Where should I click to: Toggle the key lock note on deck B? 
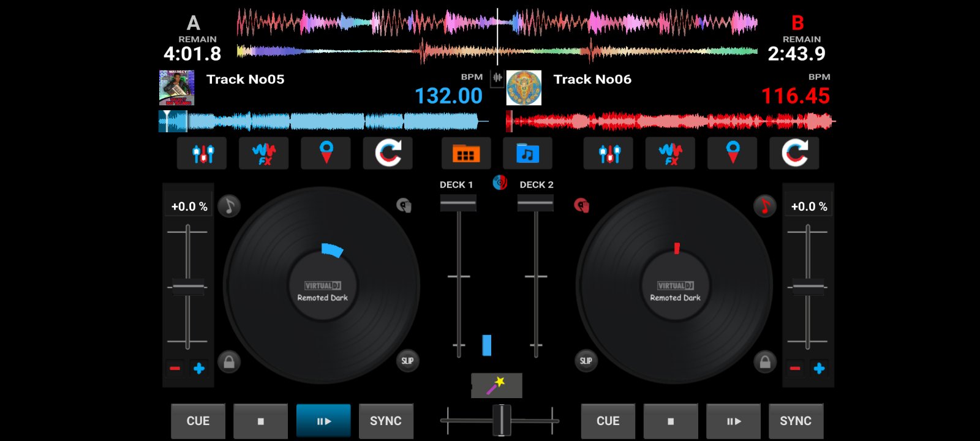[x=764, y=206]
